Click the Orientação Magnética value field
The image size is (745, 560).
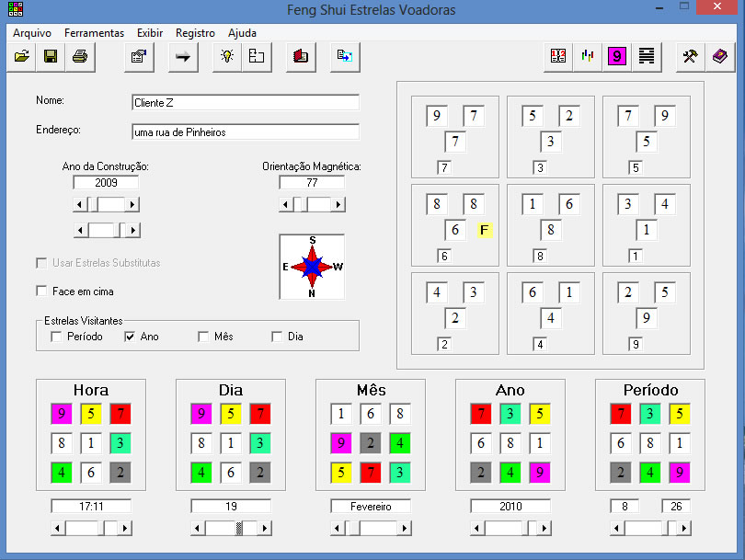click(312, 182)
